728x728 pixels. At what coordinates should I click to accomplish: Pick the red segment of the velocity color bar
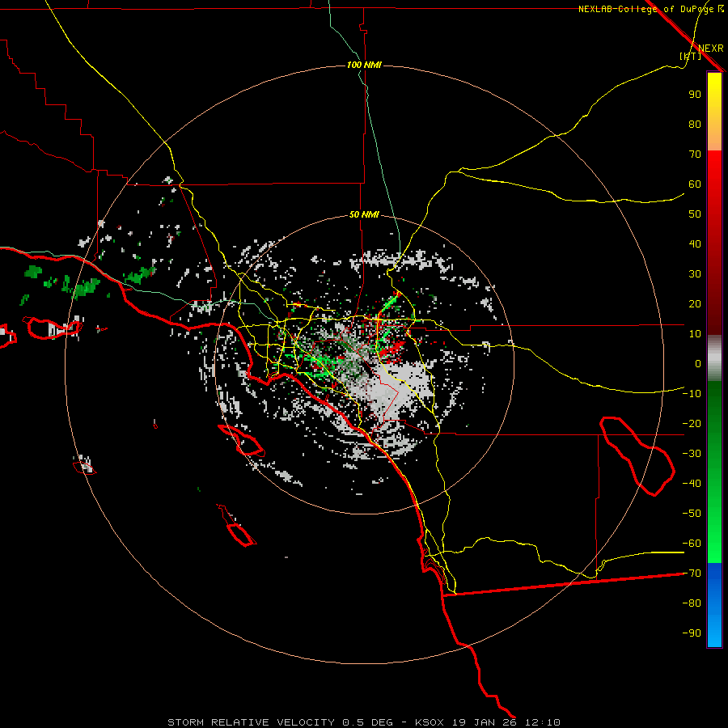pyautogui.click(x=714, y=243)
